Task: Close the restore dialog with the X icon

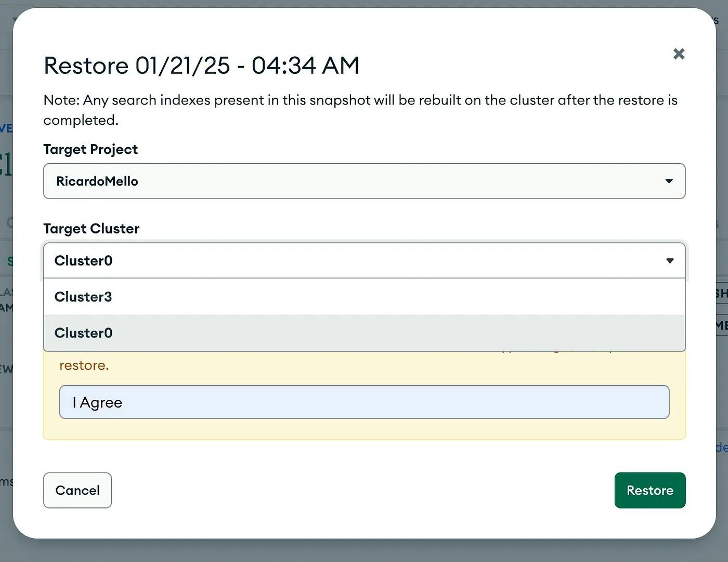Action: (x=679, y=54)
